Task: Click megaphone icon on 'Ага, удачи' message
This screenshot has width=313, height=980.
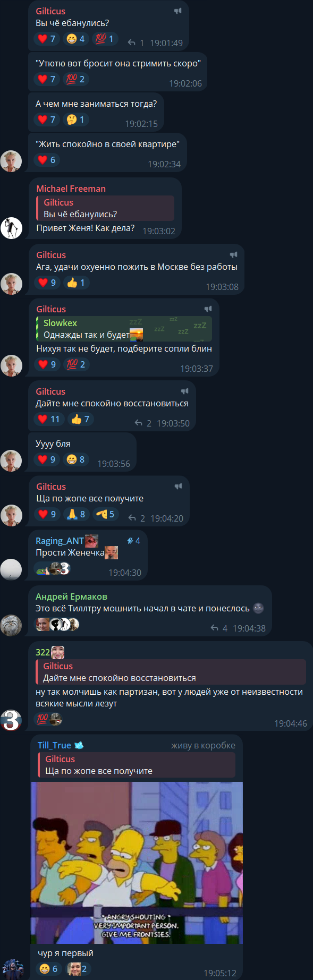Action: (233, 255)
